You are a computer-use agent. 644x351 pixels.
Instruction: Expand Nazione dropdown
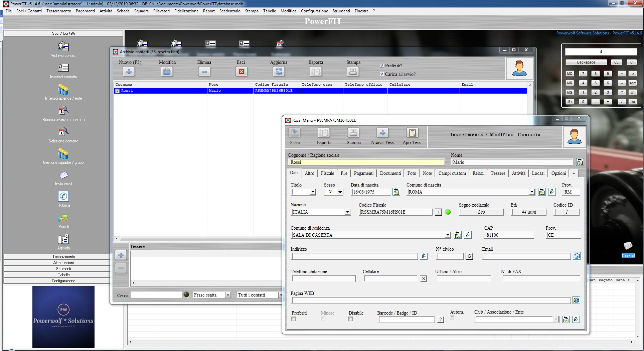point(347,212)
